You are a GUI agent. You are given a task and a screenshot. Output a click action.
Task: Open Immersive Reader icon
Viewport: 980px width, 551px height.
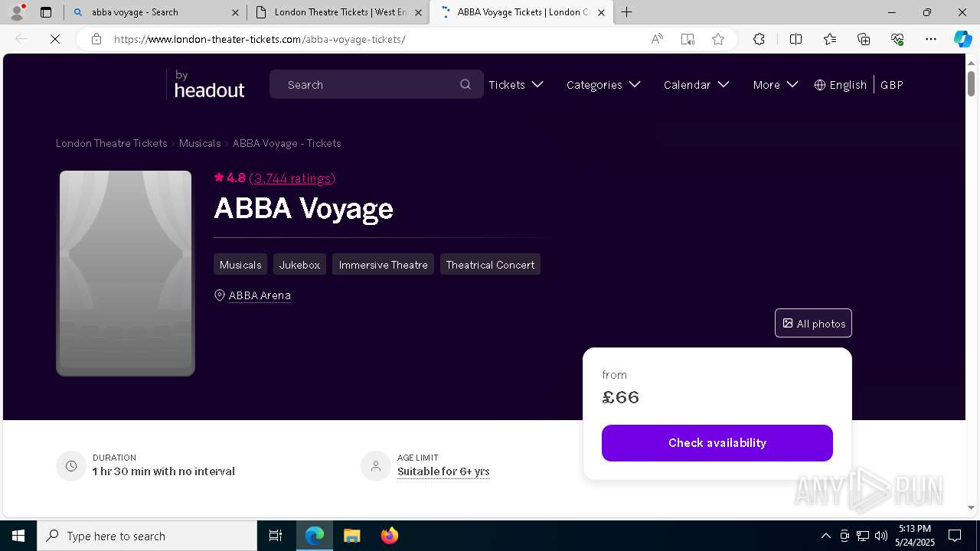coord(688,39)
